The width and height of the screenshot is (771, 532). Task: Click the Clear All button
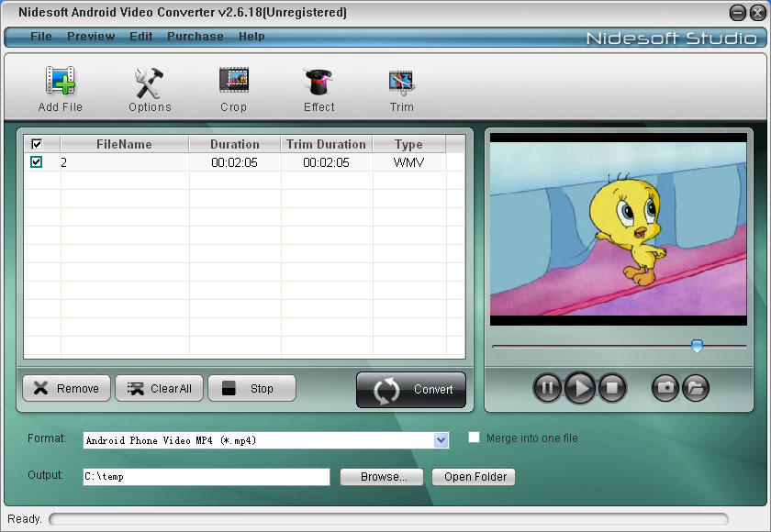coord(160,389)
